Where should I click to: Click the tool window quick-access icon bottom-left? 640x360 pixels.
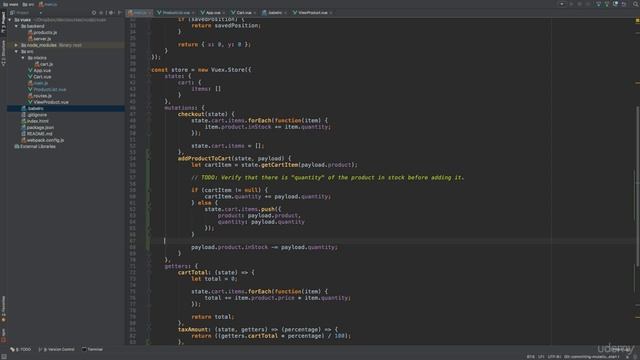(x=4, y=357)
